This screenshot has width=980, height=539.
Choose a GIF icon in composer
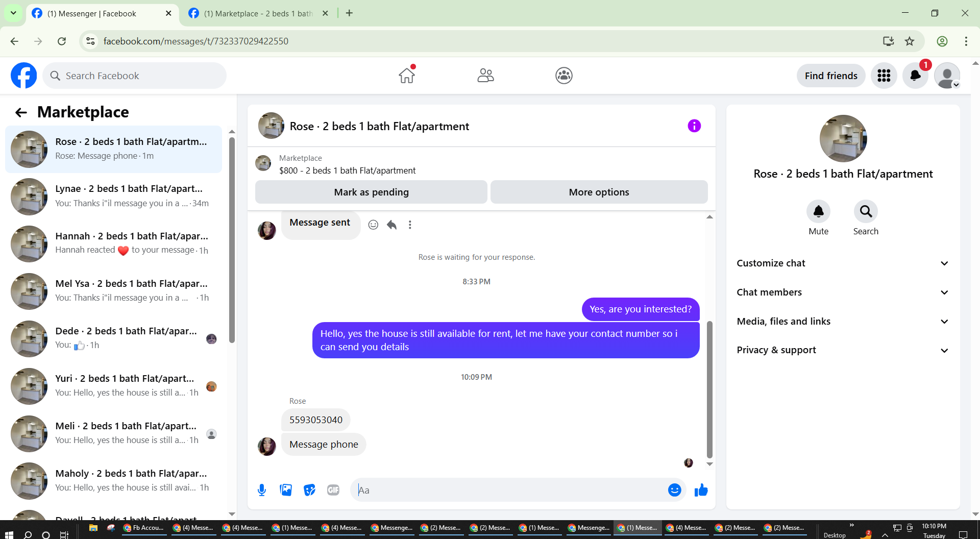coord(333,490)
